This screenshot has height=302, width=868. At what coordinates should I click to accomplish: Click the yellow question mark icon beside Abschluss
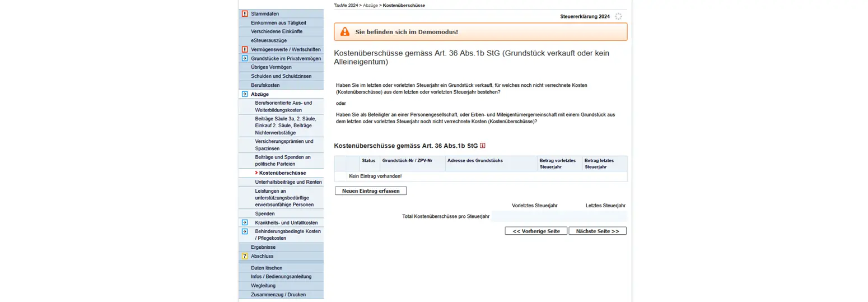point(244,256)
